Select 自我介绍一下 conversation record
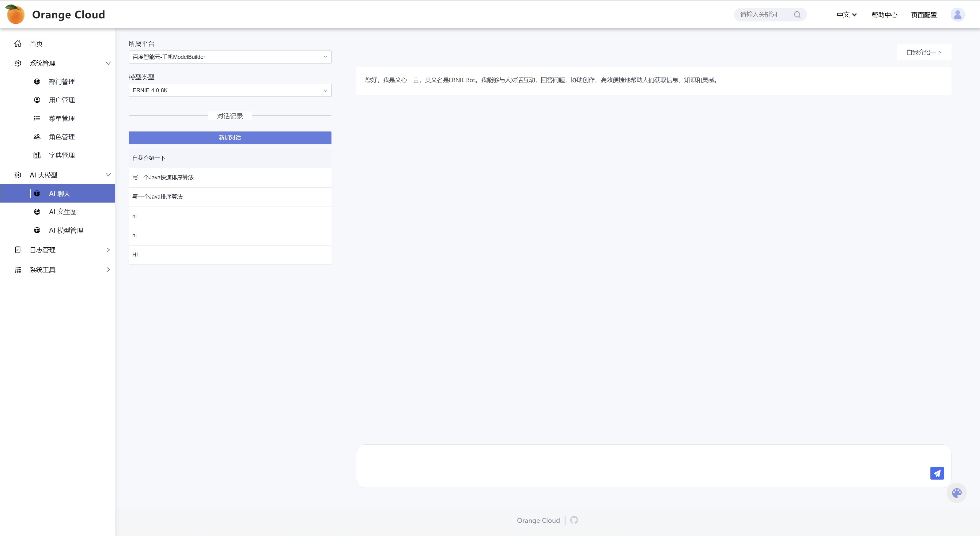980x536 pixels. pos(230,158)
